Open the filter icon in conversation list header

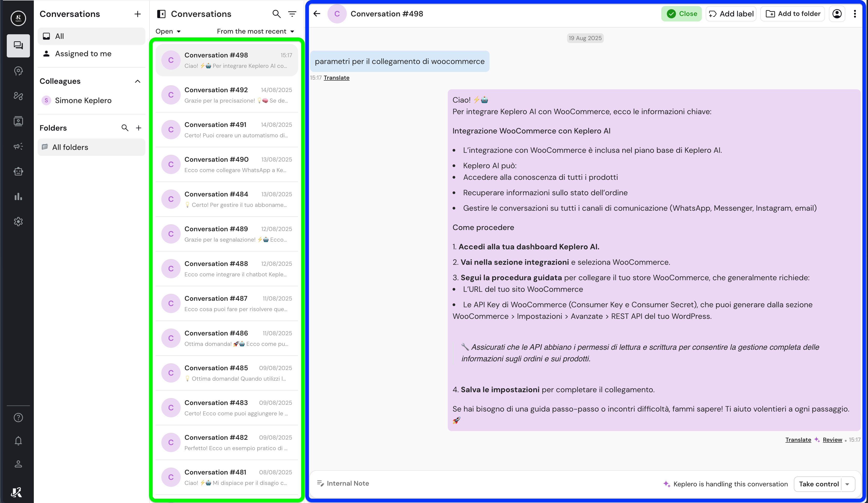pos(292,14)
